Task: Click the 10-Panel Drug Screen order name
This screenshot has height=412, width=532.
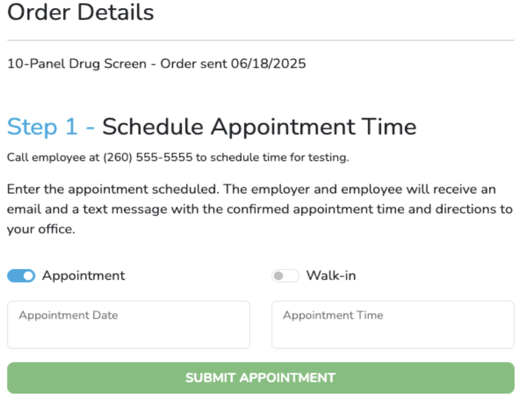Action: [x=76, y=64]
